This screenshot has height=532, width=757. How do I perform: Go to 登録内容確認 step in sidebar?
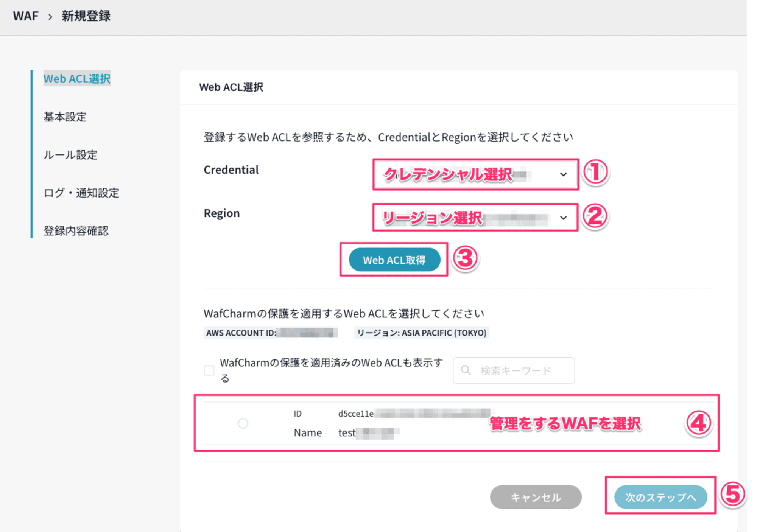click(x=76, y=230)
